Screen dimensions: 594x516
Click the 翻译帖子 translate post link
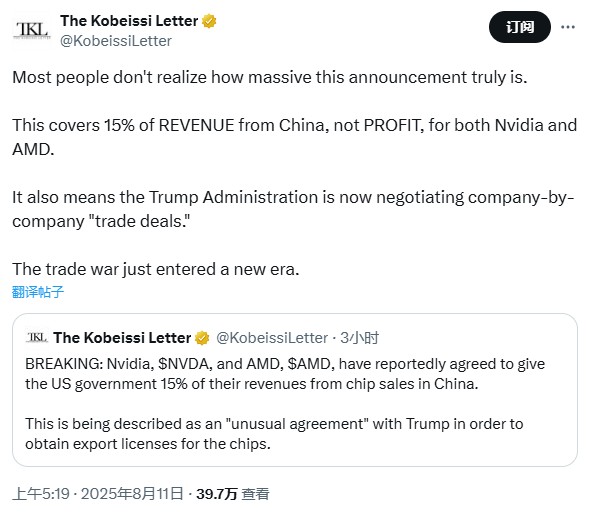pyautogui.click(x=38, y=292)
